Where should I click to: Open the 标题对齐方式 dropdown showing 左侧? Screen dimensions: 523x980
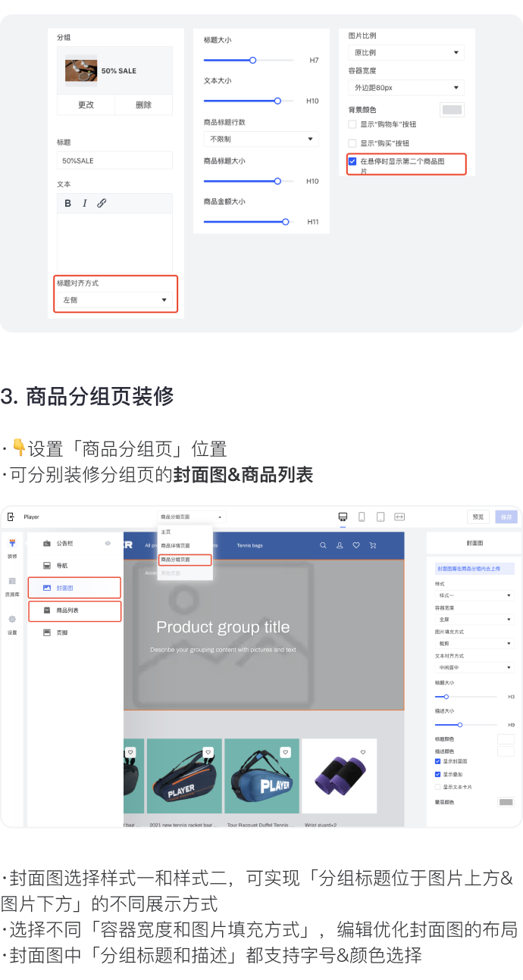click(114, 300)
